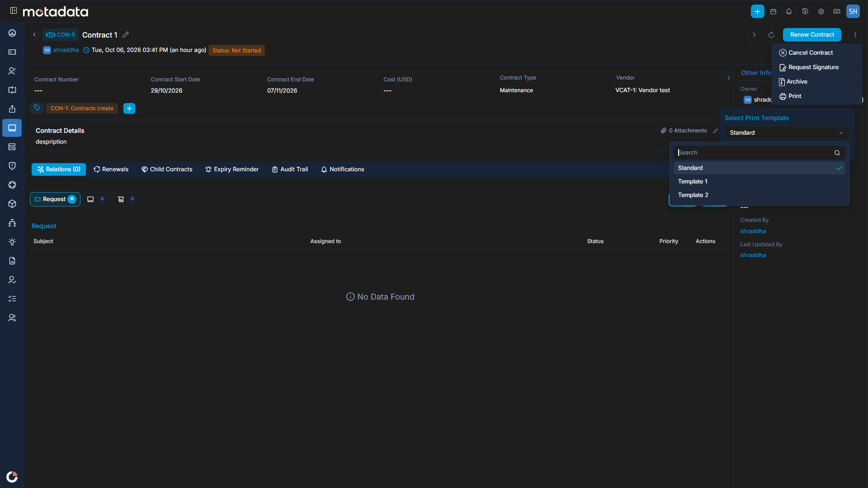Open settings gear in top bar
Screen dimensions: 868x488
click(821, 11)
